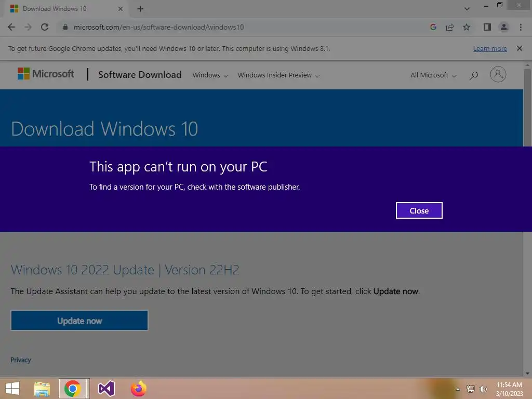Click the 'This app can't run on your PC' text
The width and height of the screenshot is (532, 399).
[x=178, y=167]
